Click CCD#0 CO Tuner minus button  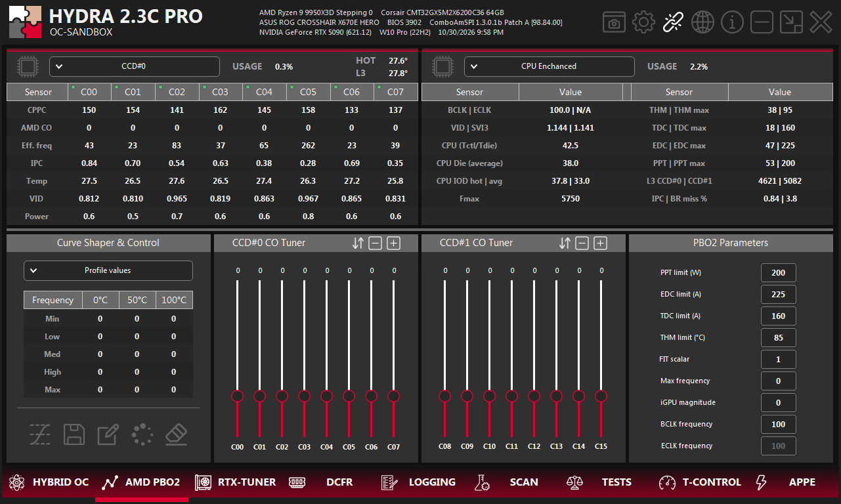point(376,243)
